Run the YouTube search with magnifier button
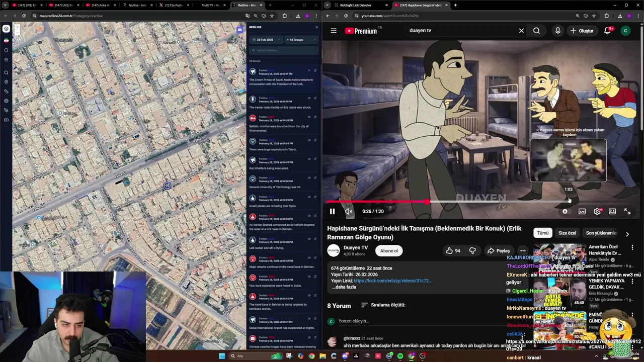Viewport: 644px width, 362px height. [536, 31]
